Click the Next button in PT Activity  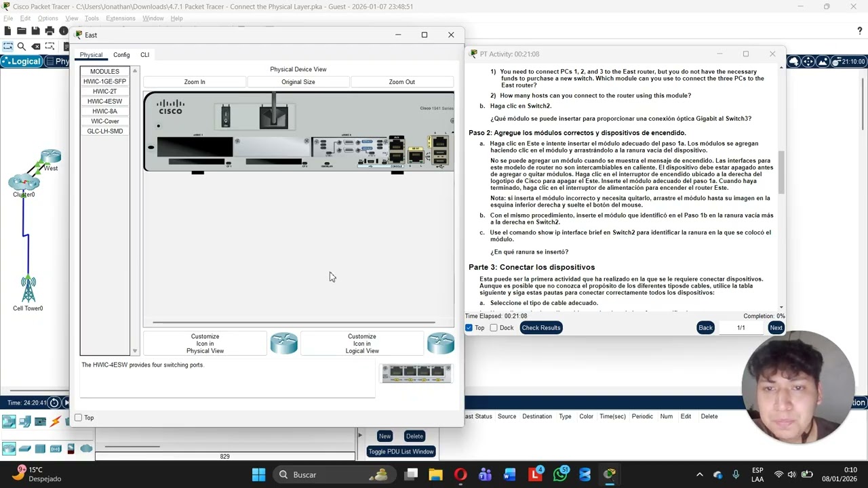[776, 327]
